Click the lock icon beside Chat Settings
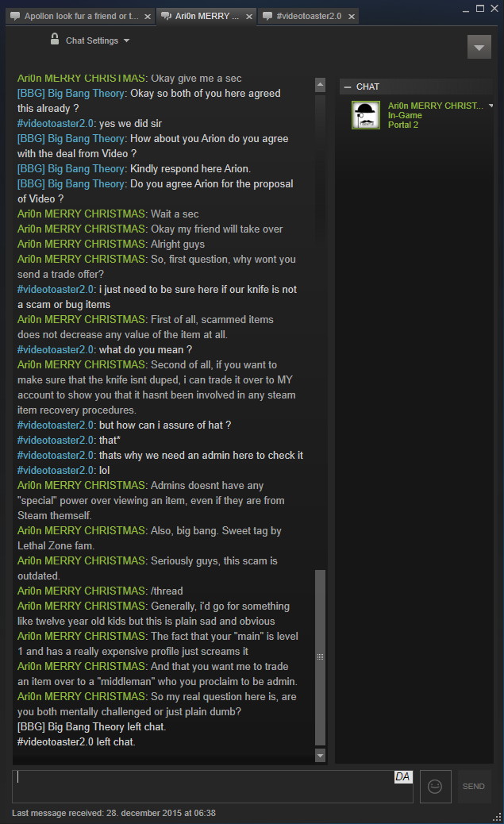 coord(55,39)
